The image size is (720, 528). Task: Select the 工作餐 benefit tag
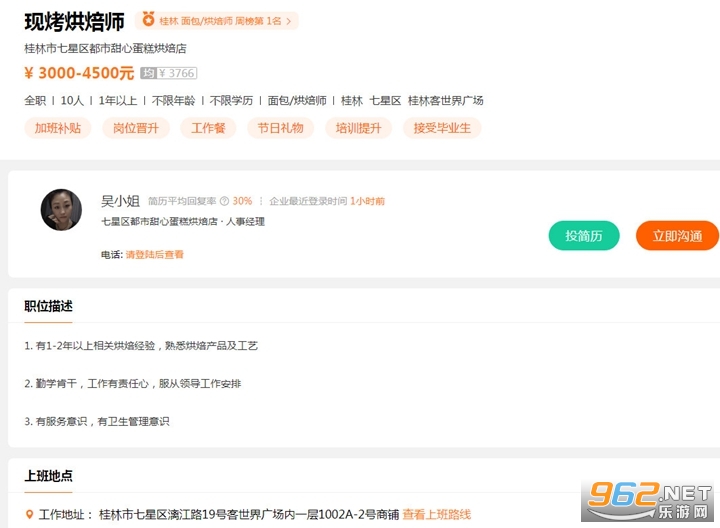tap(208, 128)
